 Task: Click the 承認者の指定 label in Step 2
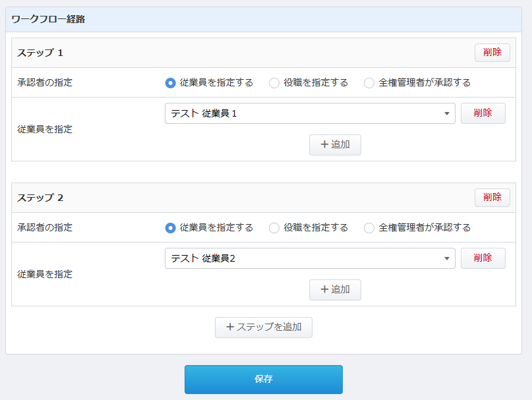(x=45, y=228)
